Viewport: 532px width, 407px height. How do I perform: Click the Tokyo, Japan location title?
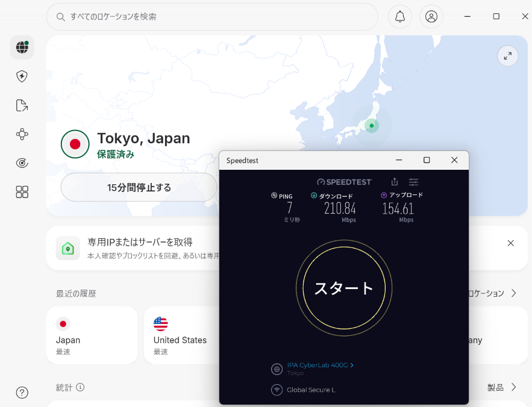click(x=143, y=138)
